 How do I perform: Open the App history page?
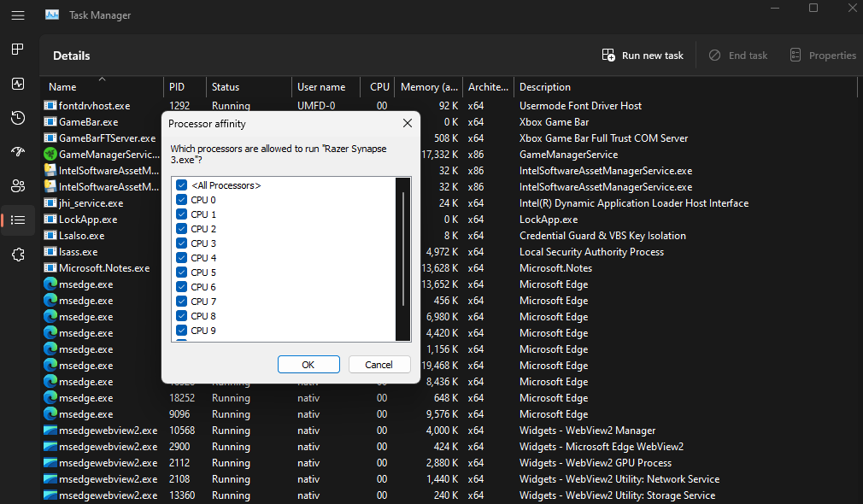18,118
